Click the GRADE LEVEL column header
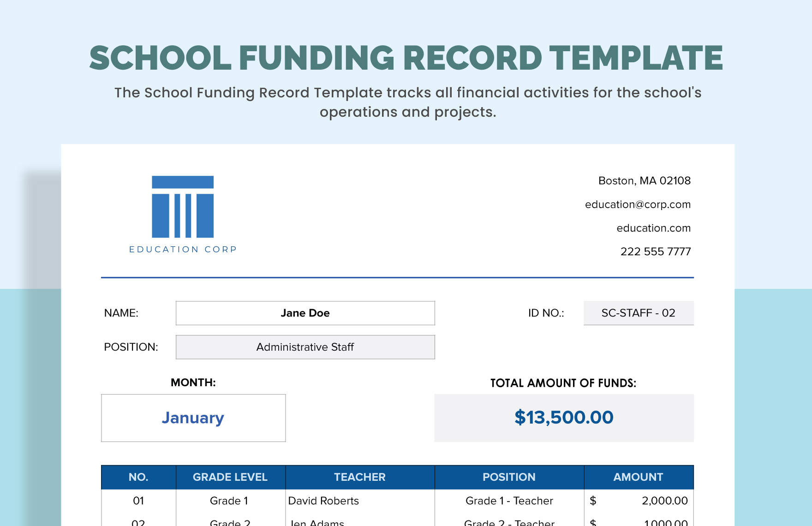812x526 pixels. pyautogui.click(x=230, y=477)
